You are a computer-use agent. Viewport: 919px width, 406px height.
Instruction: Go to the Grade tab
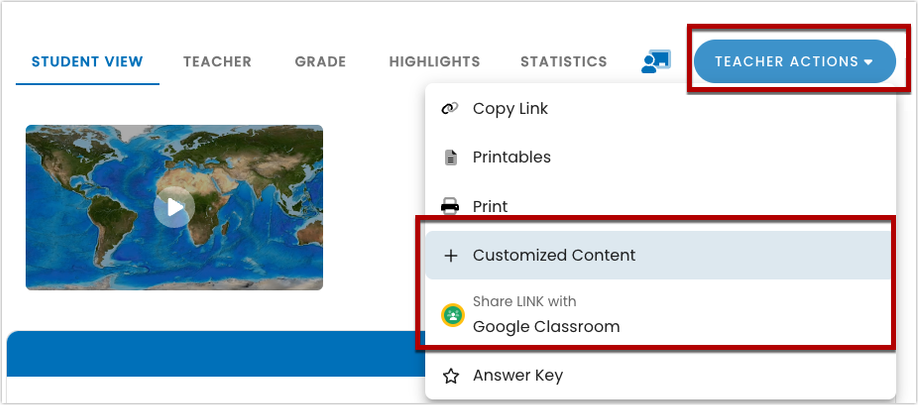321,62
